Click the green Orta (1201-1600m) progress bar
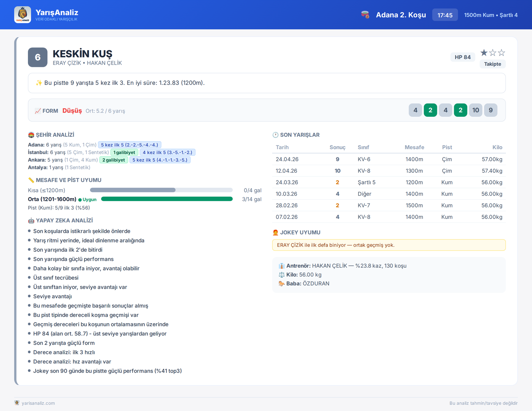The height and width of the screenshot is (411, 532). (x=167, y=199)
